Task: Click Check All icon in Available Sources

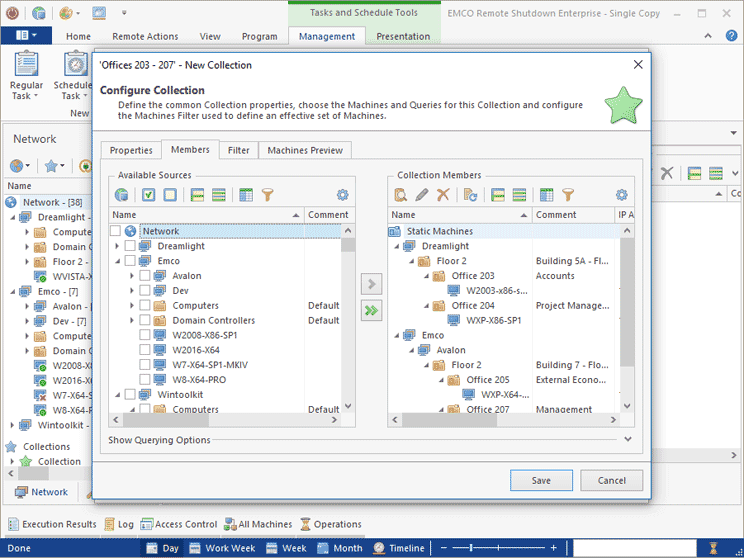Action: click(x=149, y=195)
